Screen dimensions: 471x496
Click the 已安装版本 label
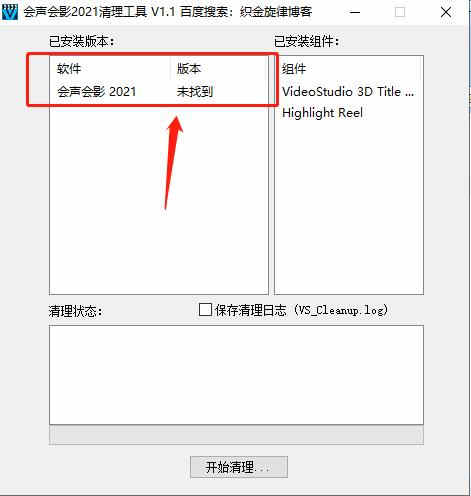[x=82, y=42]
